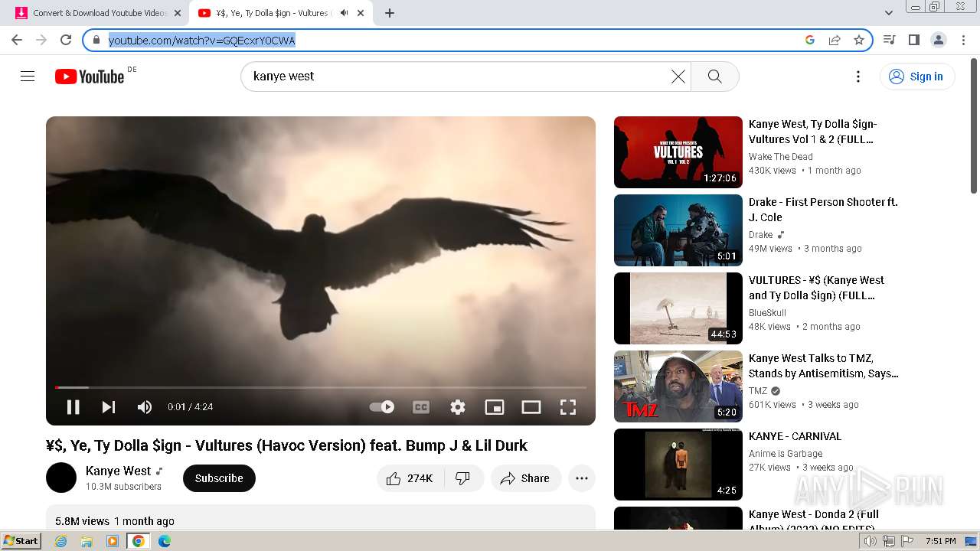Image resolution: width=980 pixels, height=551 pixels.
Task: Search with Google icon in address bar
Action: [810, 40]
